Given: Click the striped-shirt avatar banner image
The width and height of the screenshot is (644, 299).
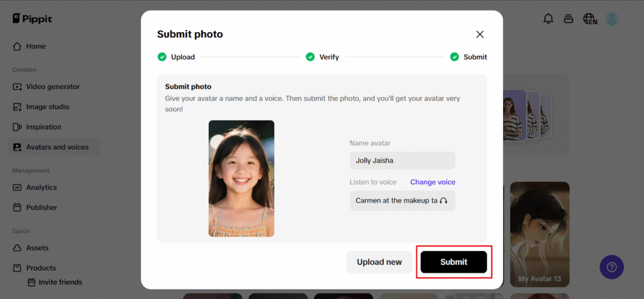Looking at the screenshot, I should coord(527,115).
